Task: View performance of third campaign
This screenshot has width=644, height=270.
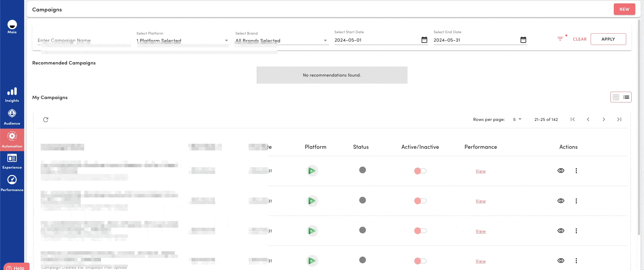Action: click(481, 231)
